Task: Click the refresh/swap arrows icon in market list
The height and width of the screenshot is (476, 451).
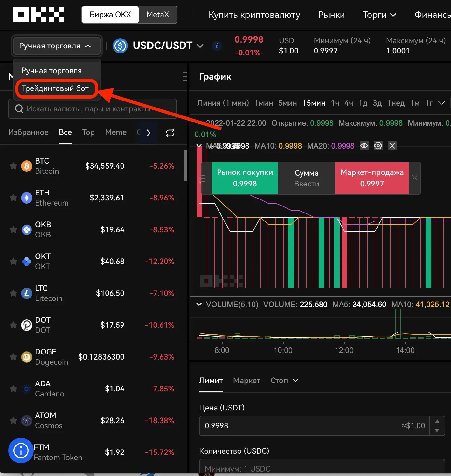Action: point(170,133)
